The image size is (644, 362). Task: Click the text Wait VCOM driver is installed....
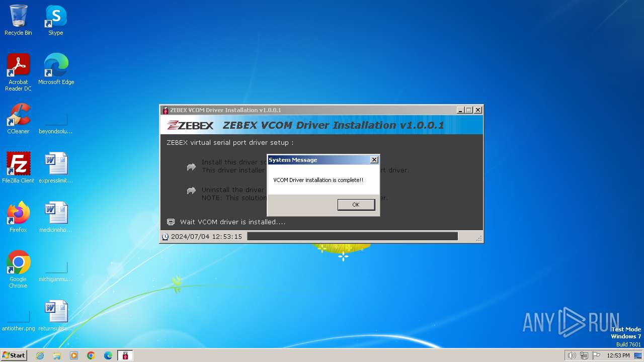click(x=232, y=222)
